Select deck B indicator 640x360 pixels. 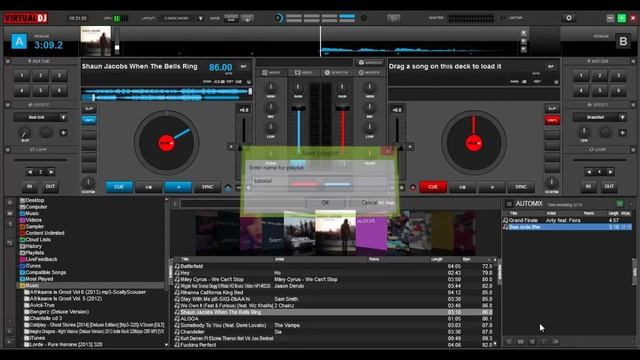point(623,42)
